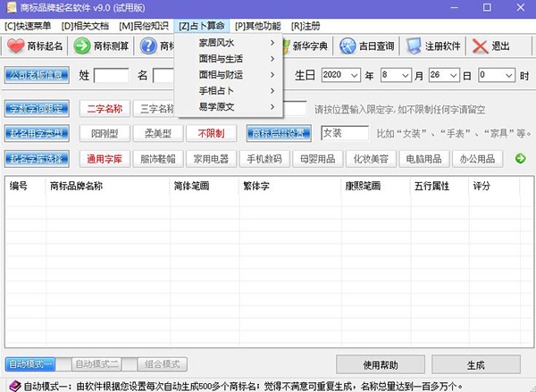This screenshot has height=392, width=536.
Task: Select the 阳刚型 name style
Action: click(x=105, y=134)
